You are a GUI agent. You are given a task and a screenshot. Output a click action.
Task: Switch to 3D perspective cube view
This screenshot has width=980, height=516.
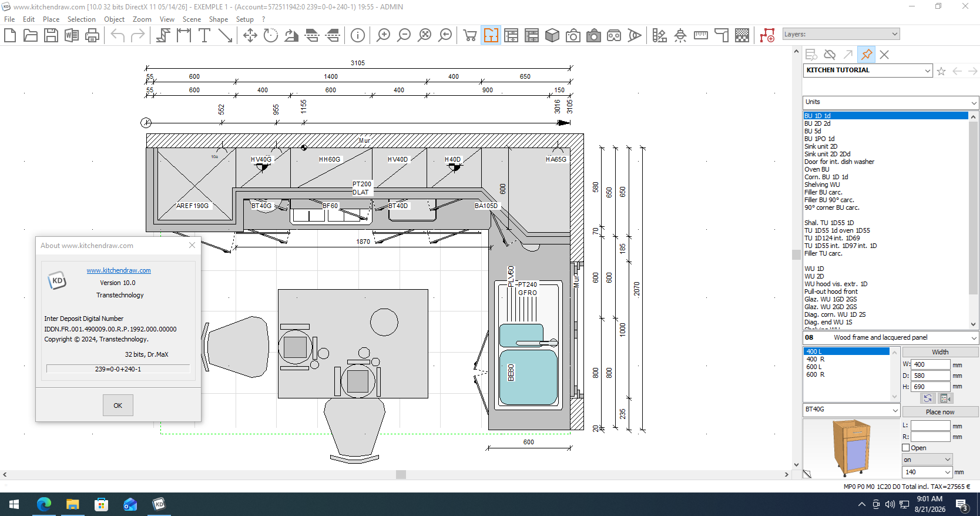[x=552, y=35]
